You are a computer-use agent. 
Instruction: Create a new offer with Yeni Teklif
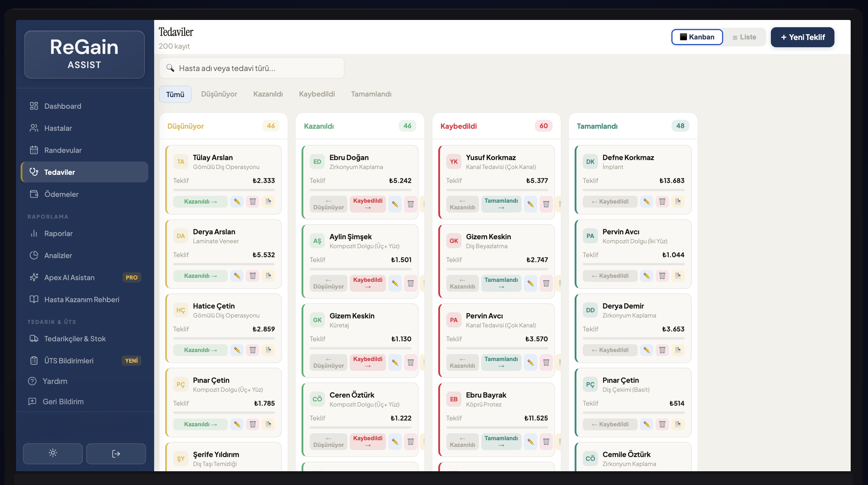point(802,37)
